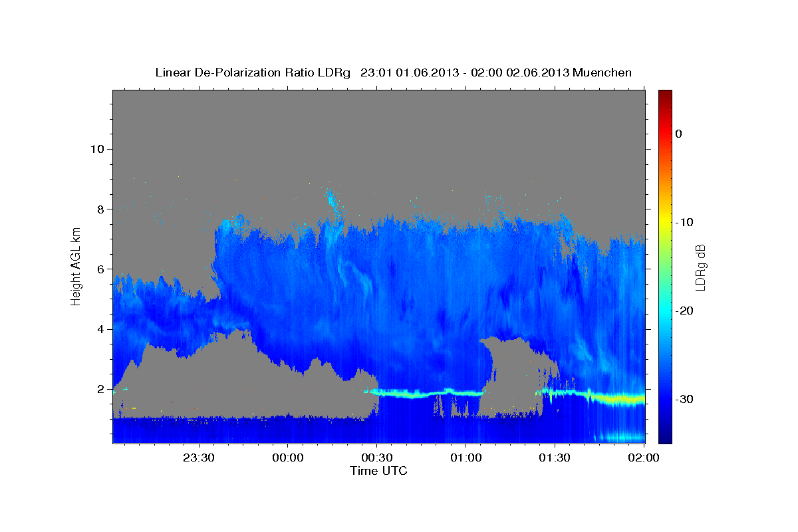
Task: Click the height tick label "6"
Action: 100,269
